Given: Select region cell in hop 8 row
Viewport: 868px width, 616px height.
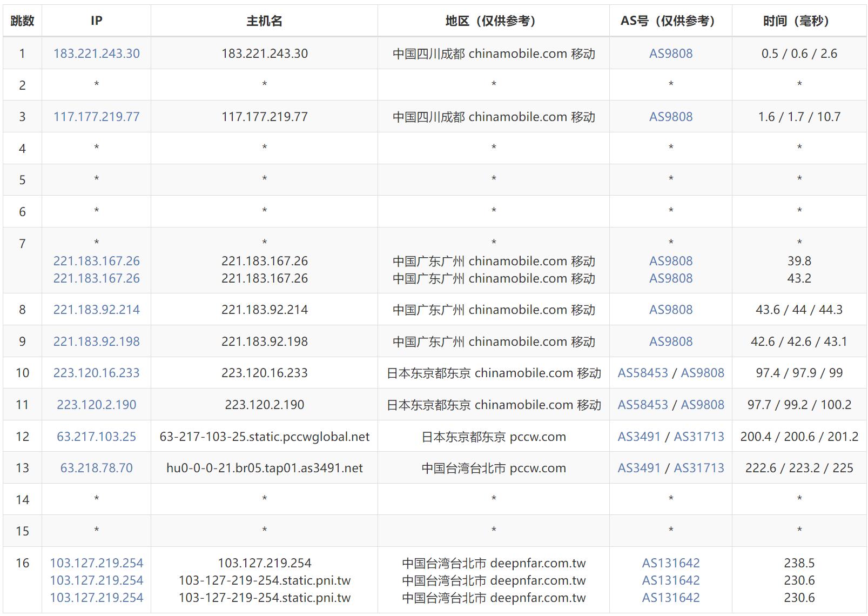Looking at the screenshot, I should tap(494, 310).
